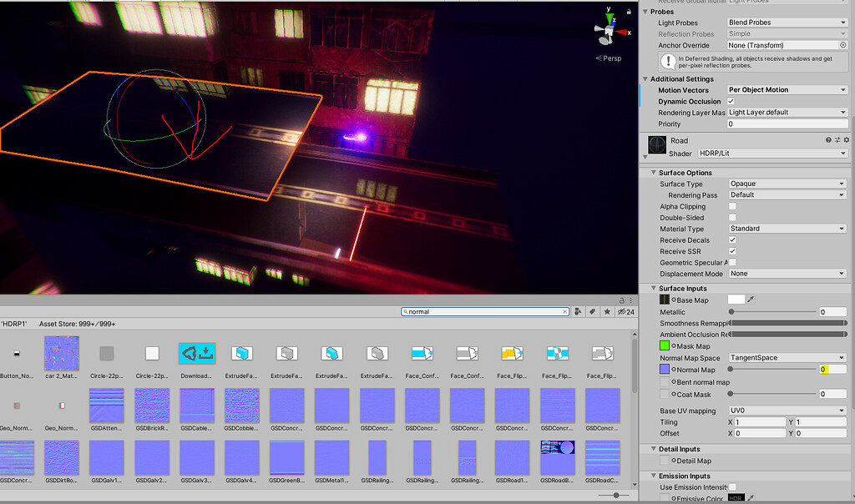Click the search-by-type filter icon

pyautogui.click(x=577, y=311)
